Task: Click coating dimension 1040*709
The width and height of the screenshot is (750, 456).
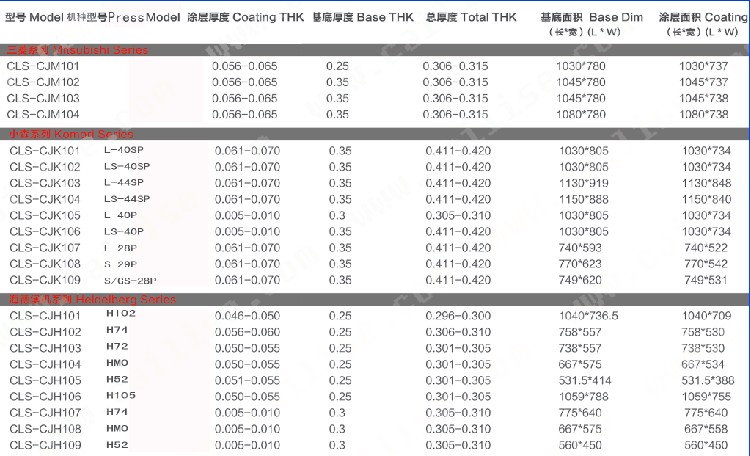Action: pyautogui.click(x=706, y=316)
